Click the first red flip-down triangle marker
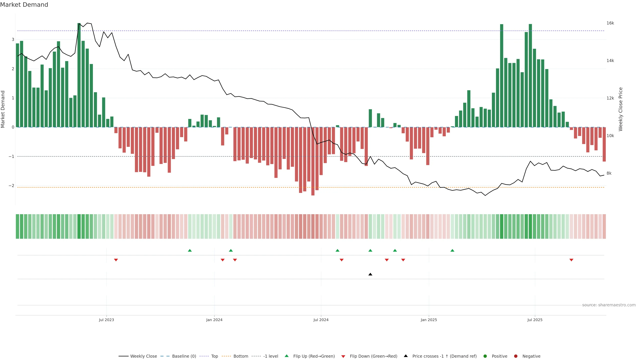This screenshot has width=644, height=362. pos(116,260)
